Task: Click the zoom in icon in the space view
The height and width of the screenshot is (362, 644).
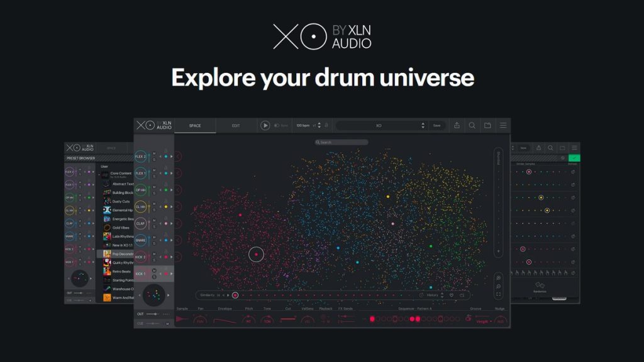Action: [498, 278]
